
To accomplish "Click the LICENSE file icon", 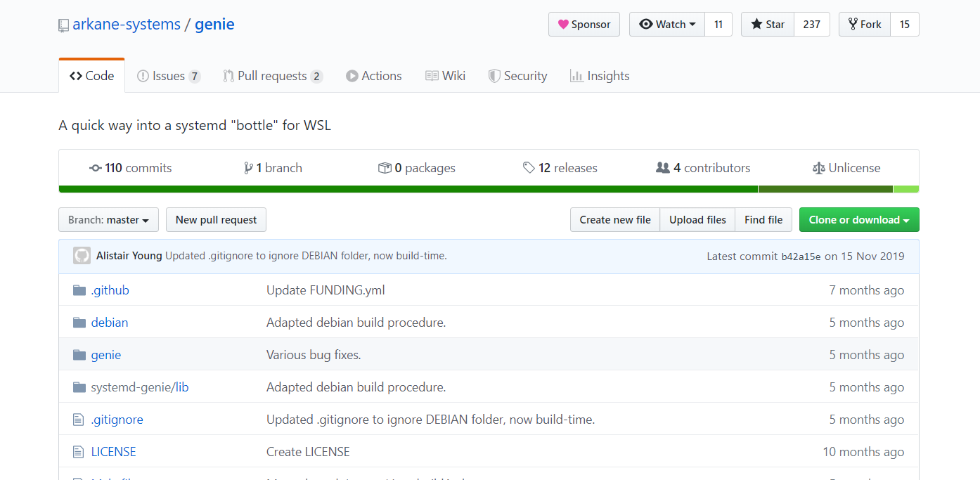I will tap(79, 452).
